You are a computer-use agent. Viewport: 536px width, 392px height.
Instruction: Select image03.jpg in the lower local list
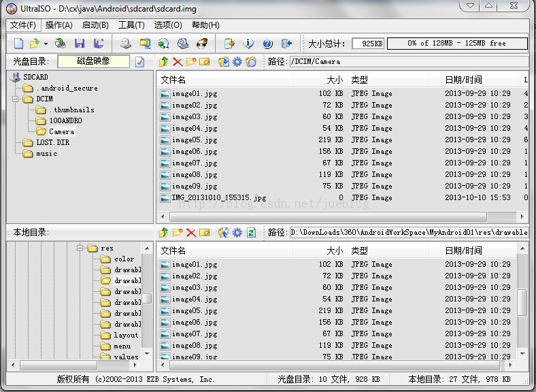tap(195, 288)
